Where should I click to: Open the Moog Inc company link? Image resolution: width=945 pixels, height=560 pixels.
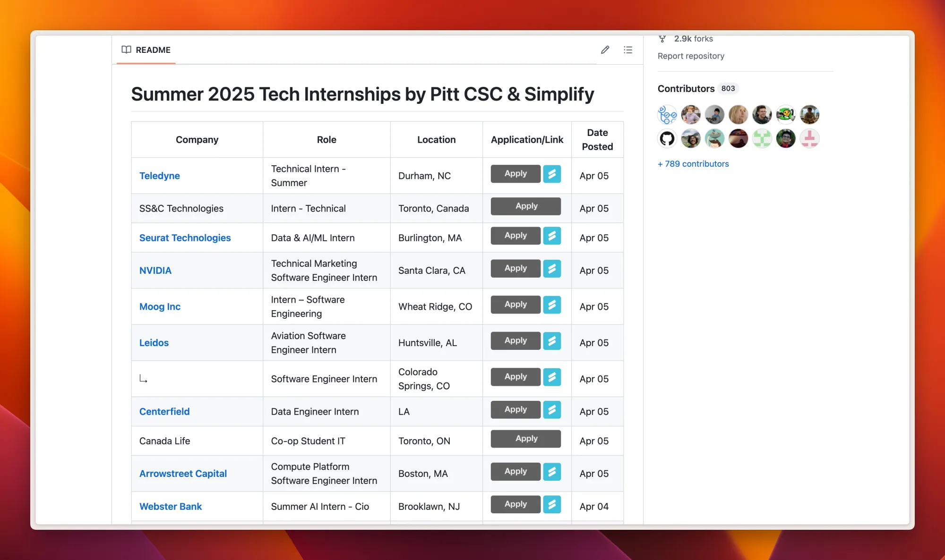(x=160, y=307)
